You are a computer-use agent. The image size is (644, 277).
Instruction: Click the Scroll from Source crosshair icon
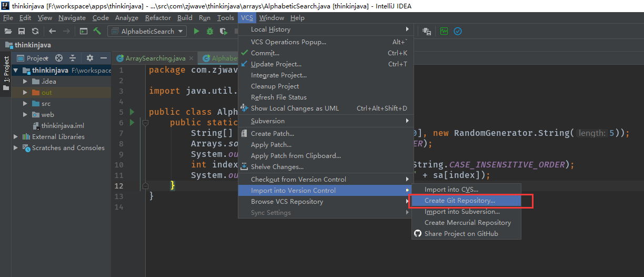(x=59, y=58)
